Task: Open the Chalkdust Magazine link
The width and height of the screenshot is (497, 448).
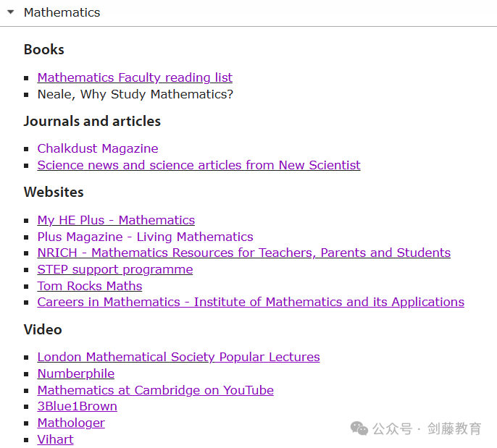Action: tap(98, 148)
